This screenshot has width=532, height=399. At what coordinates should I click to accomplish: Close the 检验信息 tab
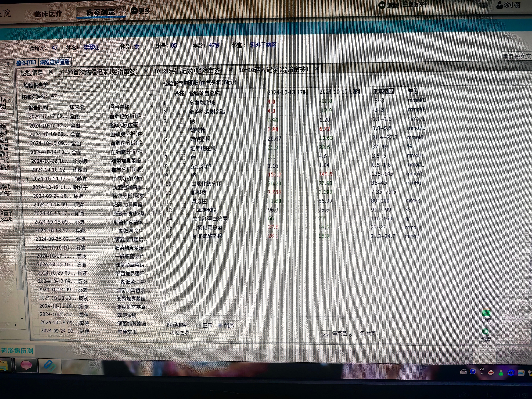51,72
